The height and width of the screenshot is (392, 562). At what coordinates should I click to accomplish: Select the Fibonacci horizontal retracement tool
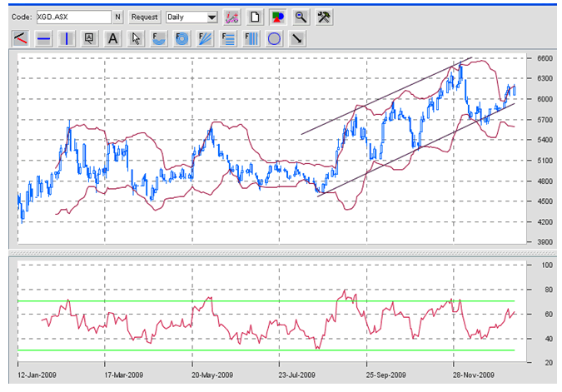[x=227, y=38]
